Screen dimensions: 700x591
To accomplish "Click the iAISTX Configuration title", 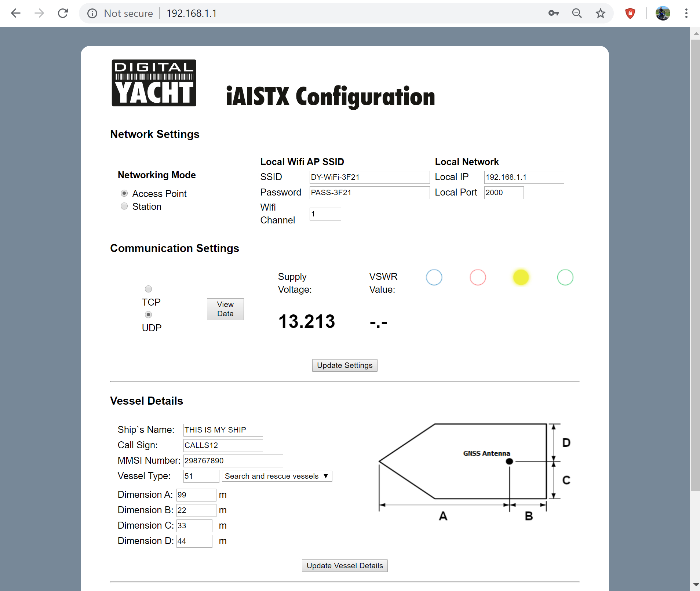I will click(x=331, y=97).
